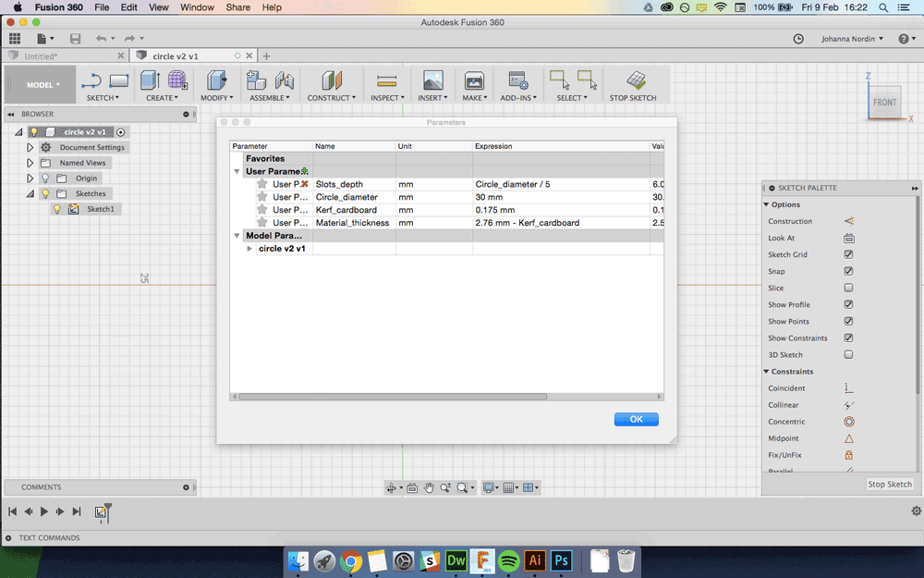Image resolution: width=924 pixels, height=578 pixels.
Task: Open the File menu
Action: tap(102, 7)
